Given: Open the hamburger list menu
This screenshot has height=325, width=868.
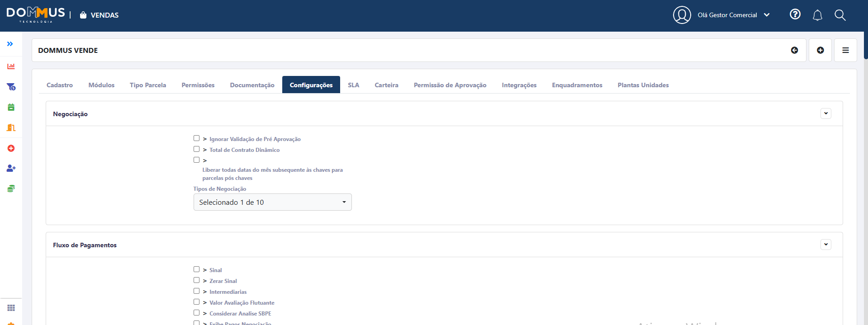Looking at the screenshot, I should pos(845,50).
